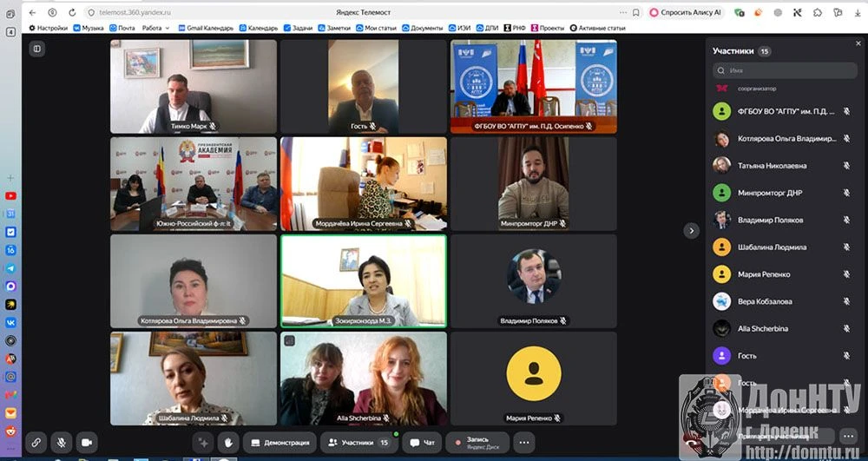Toggle mic for Мария Репенко in list
The height and width of the screenshot is (461, 868).
pyautogui.click(x=846, y=274)
